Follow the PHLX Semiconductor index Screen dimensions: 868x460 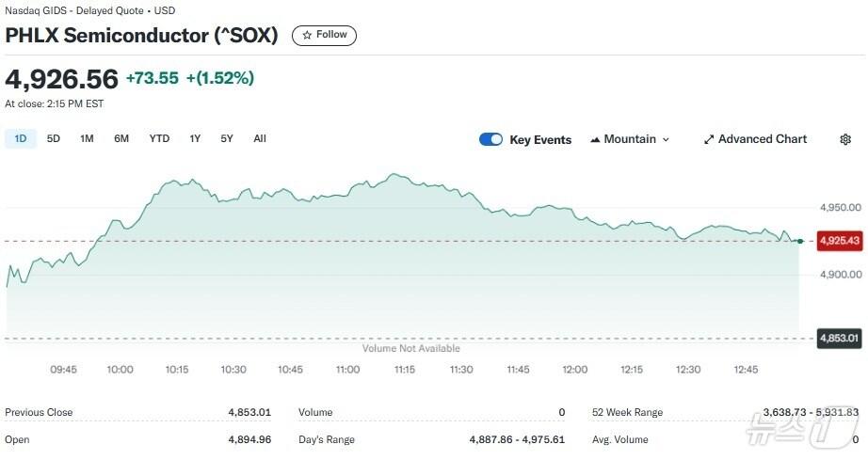(x=324, y=35)
